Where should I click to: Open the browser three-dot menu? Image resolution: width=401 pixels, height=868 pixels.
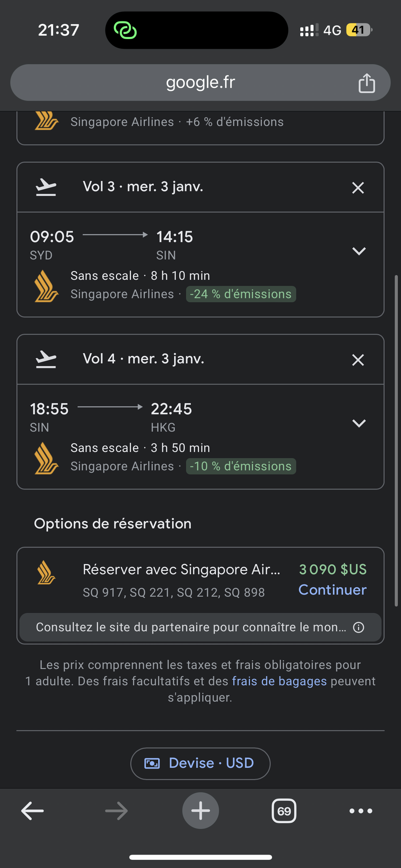361,811
